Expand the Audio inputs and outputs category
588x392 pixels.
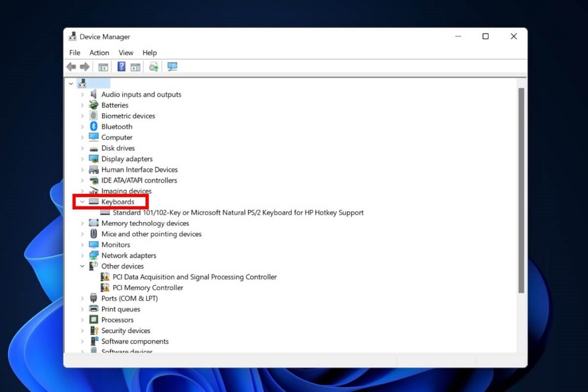tap(82, 94)
